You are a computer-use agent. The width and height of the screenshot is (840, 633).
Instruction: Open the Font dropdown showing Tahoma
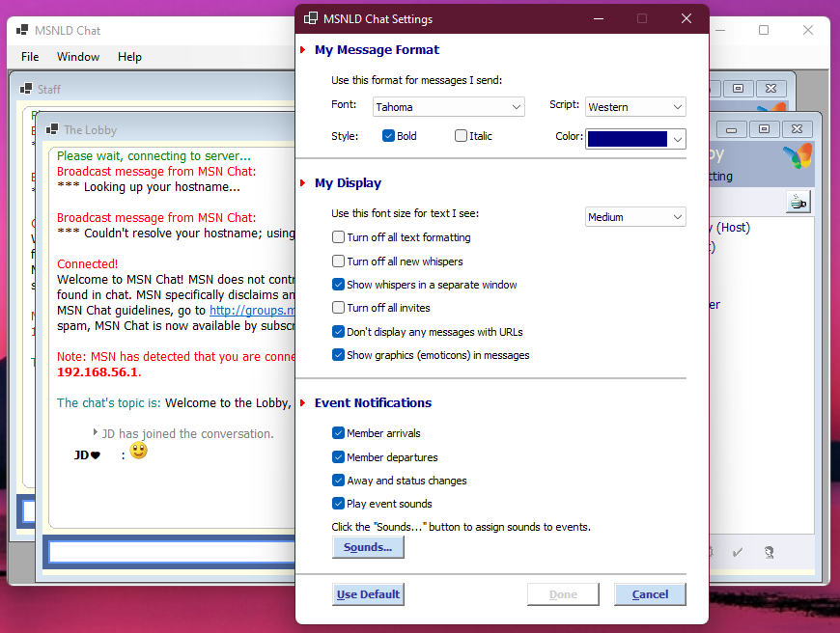(x=448, y=107)
